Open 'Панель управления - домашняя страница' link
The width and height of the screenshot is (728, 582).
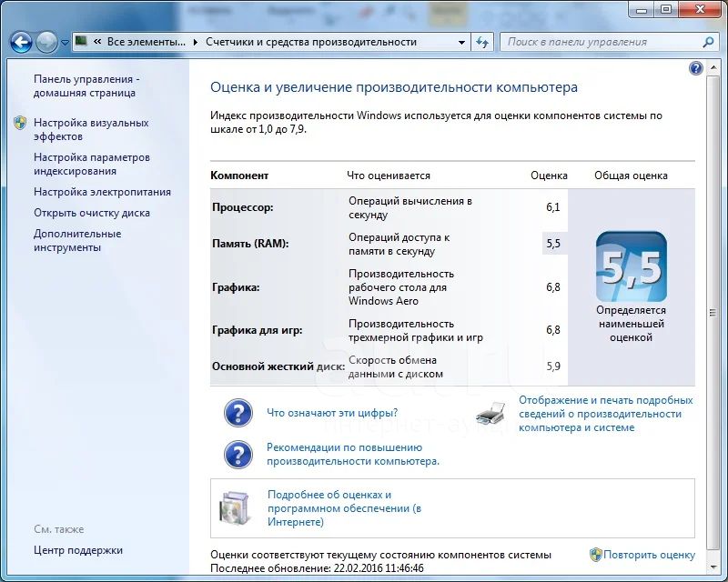86,85
